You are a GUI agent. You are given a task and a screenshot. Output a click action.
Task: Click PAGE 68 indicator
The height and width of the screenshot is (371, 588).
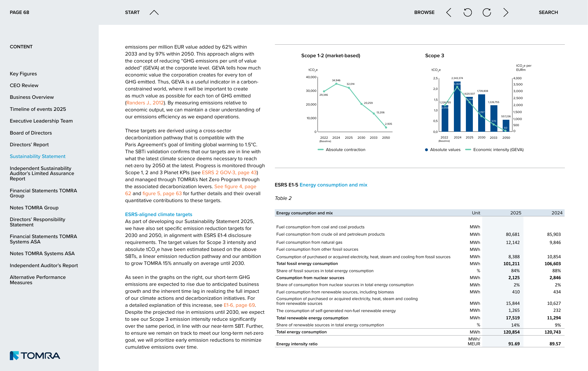tap(20, 12)
